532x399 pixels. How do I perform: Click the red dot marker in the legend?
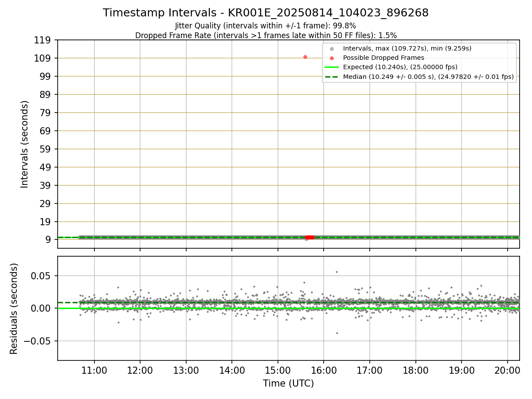coord(332,58)
